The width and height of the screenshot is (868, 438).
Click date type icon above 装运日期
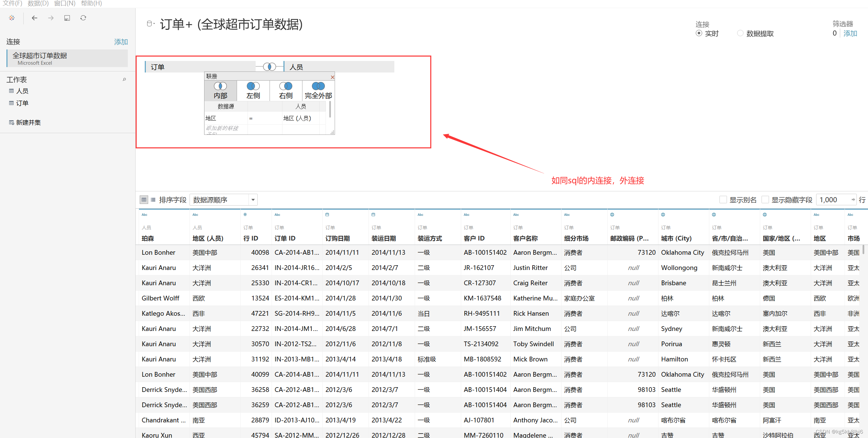pyautogui.click(x=373, y=215)
